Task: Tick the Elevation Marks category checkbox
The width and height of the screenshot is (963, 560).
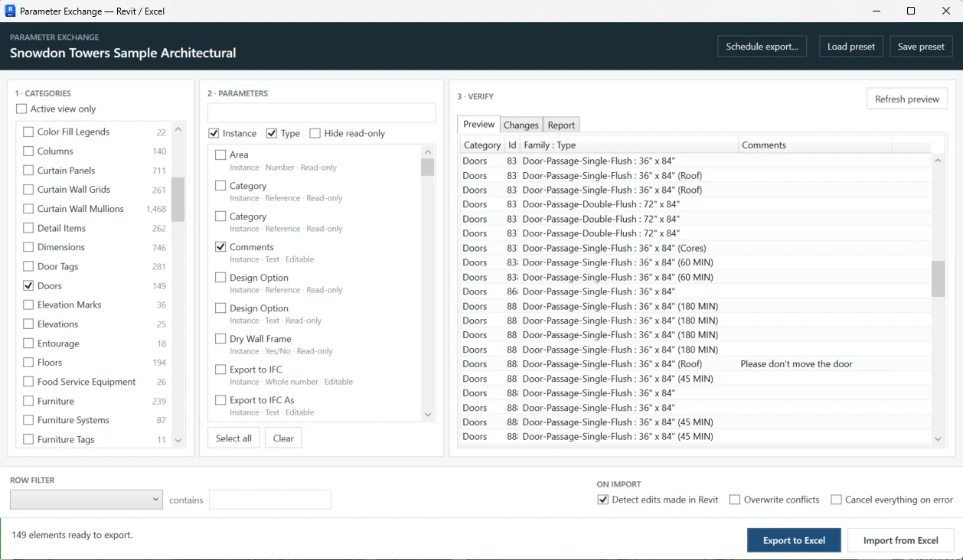Action: pyautogui.click(x=28, y=304)
